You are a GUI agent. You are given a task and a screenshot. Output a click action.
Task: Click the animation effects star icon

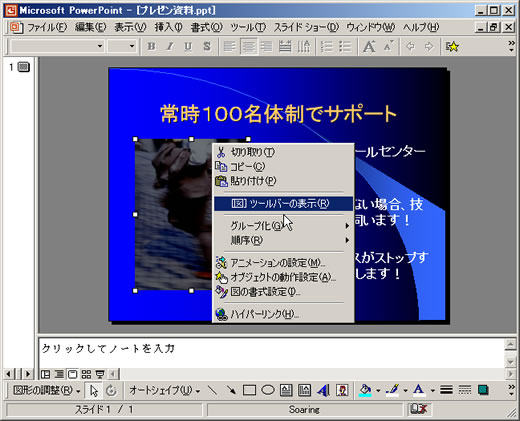452,46
